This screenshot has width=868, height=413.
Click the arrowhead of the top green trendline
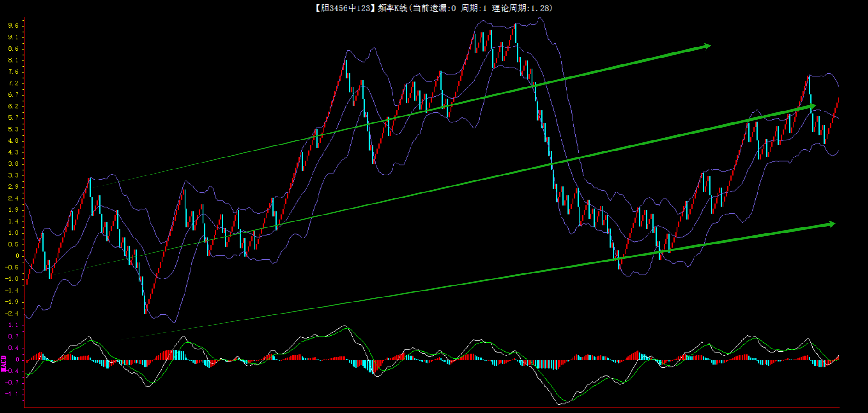point(706,46)
